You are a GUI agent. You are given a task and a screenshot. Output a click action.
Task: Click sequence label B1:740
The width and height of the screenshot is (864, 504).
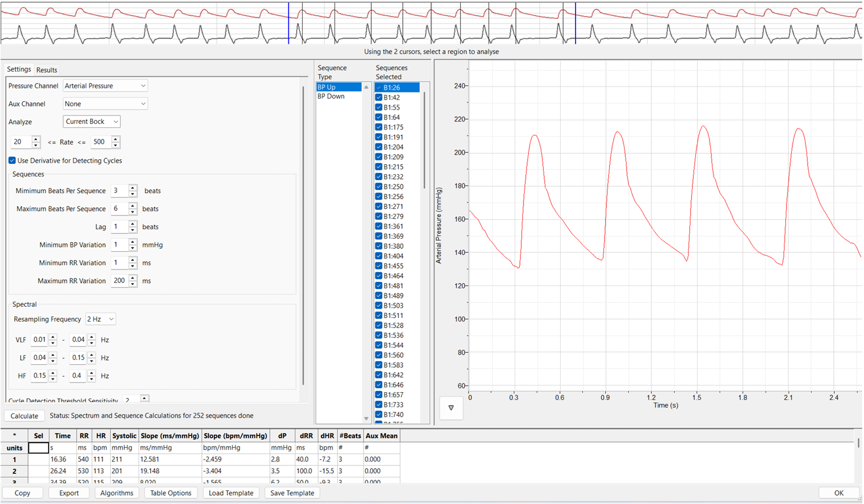coord(393,415)
